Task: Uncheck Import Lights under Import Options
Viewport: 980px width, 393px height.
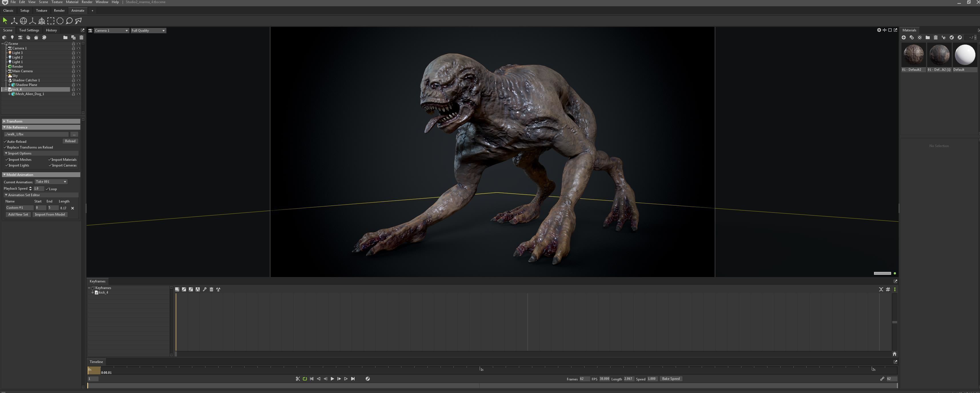Action: coord(7,165)
